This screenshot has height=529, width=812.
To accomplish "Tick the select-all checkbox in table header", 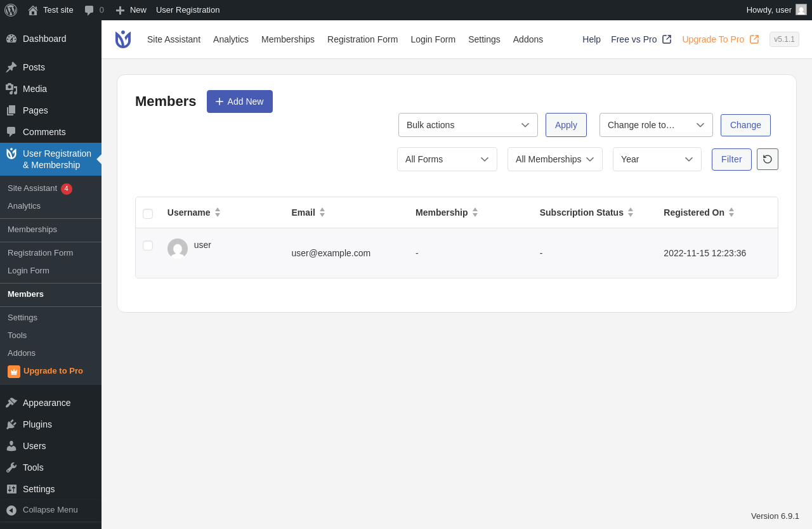I will point(148,214).
